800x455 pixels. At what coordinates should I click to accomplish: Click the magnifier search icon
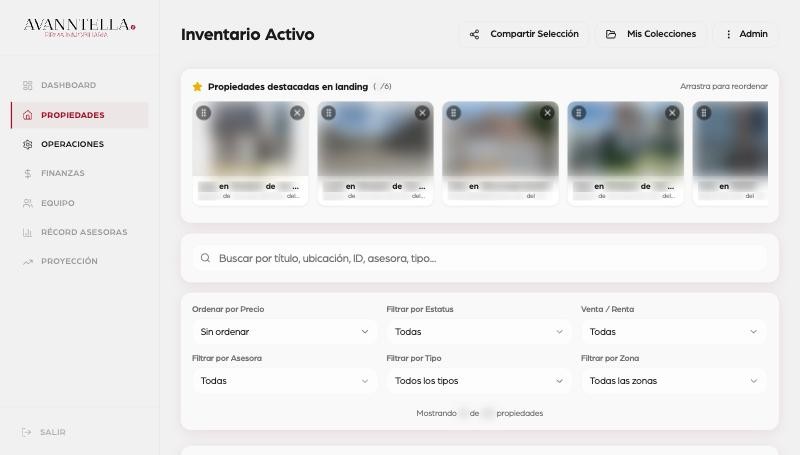point(205,258)
